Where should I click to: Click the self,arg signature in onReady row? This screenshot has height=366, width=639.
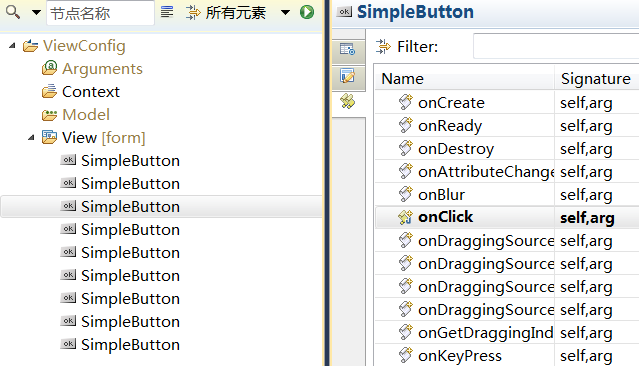pos(586,126)
